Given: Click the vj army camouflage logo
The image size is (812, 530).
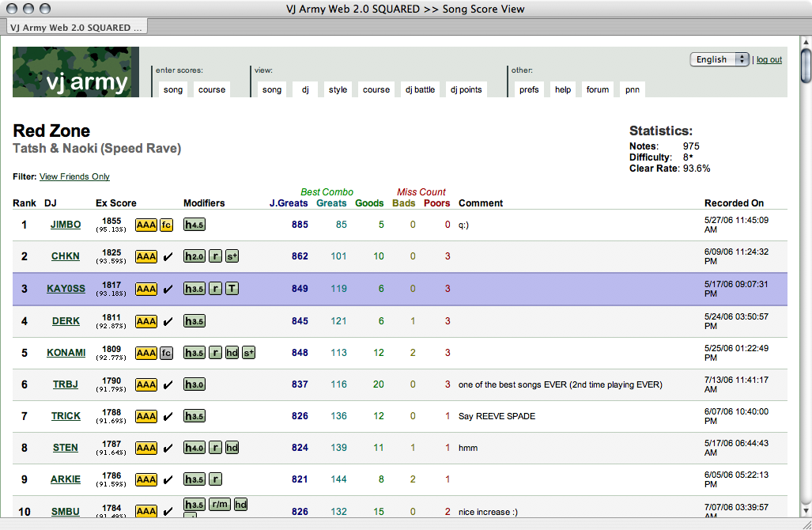Looking at the screenshot, I should [x=76, y=72].
